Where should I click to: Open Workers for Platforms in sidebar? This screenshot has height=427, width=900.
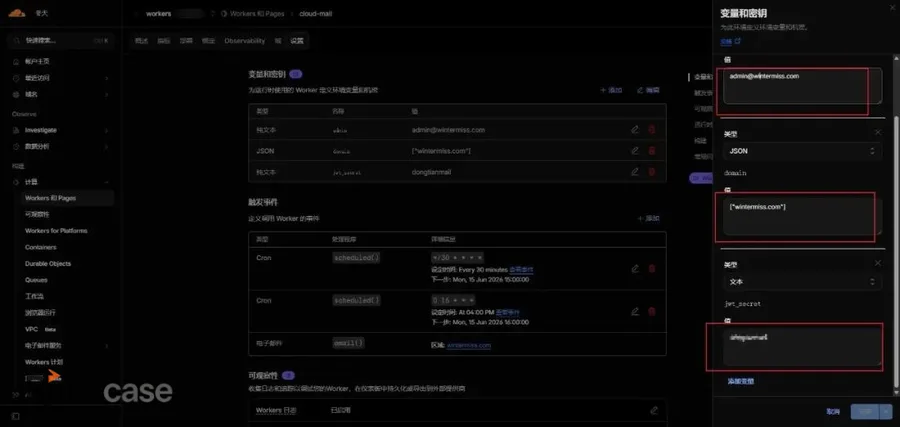[56, 231]
